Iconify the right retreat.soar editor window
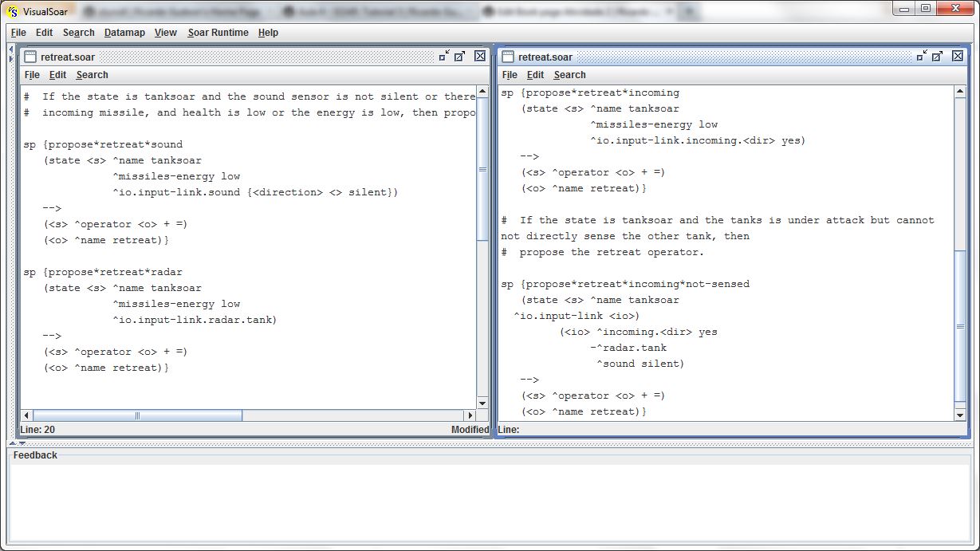This screenshot has height=551, width=980. (922, 57)
